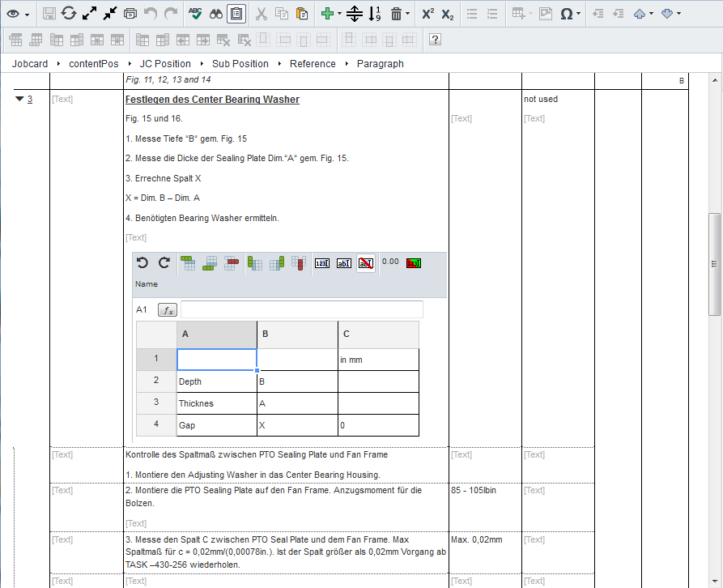Insert column left in spreadsheet toolbar
This screenshot has width=723, height=588.
255,263
